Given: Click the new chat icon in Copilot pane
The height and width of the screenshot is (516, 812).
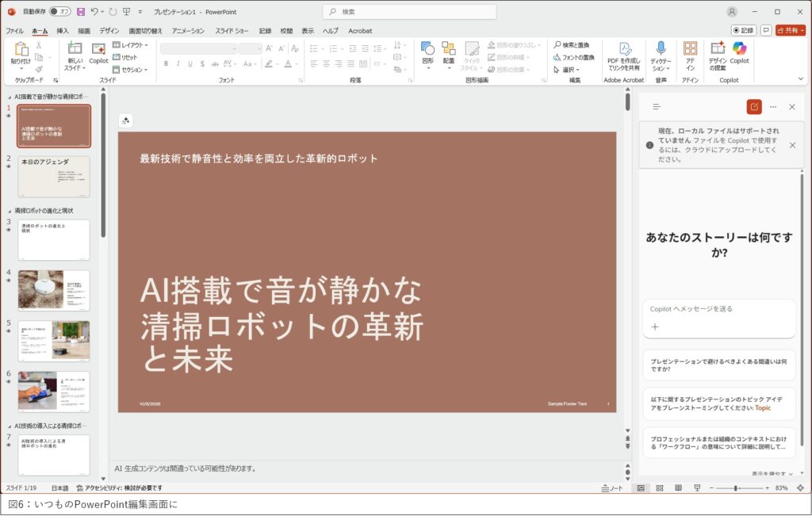Looking at the screenshot, I should [753, 107].
